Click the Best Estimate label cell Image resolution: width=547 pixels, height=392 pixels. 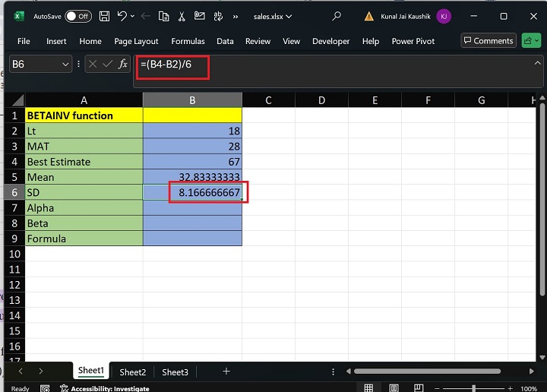point(84,162)
